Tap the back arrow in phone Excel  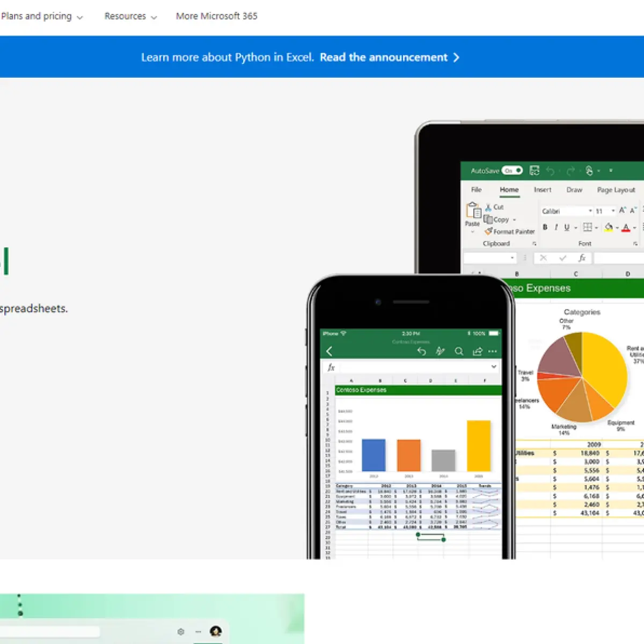tap(330, 352)
